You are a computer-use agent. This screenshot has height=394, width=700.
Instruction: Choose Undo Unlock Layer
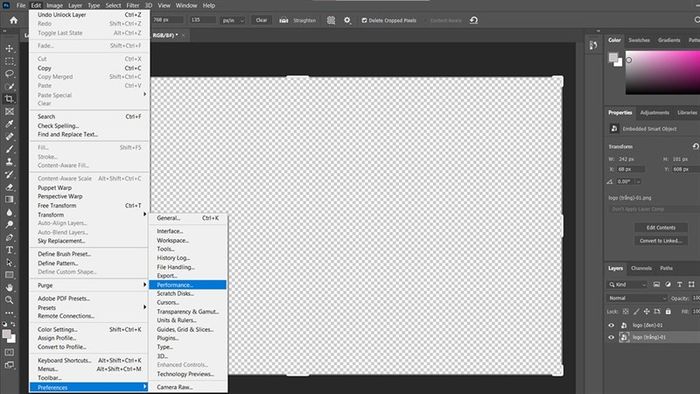(x=89, y=15)
